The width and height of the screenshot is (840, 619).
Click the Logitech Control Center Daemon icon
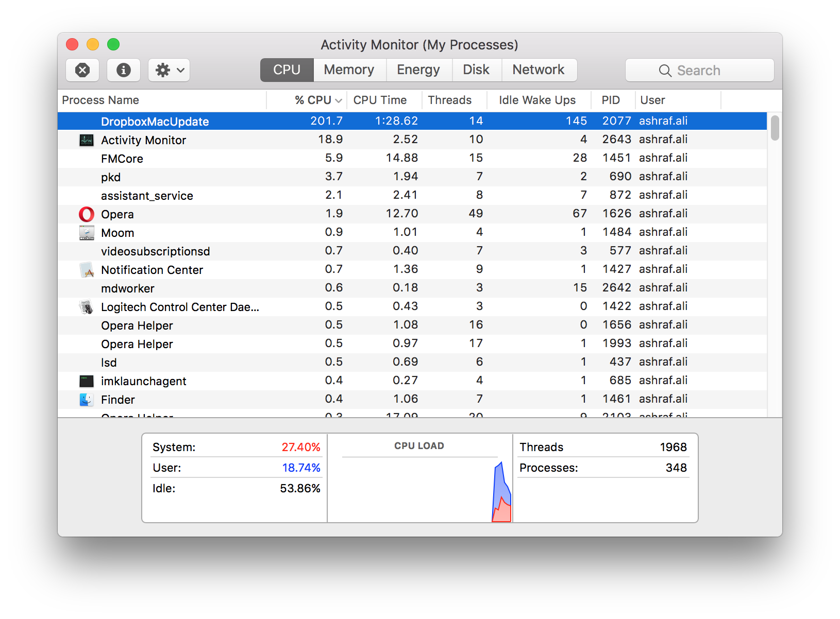tap(87, 307)
